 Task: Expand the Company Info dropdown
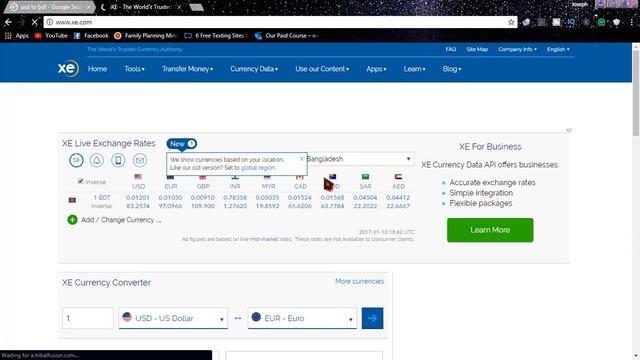point(517,49)
